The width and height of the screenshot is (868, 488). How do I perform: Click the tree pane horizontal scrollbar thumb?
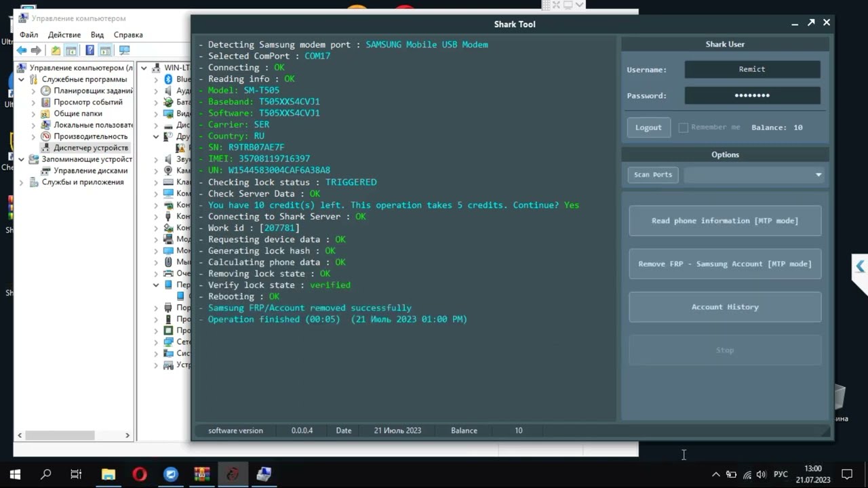coord(60,435)
